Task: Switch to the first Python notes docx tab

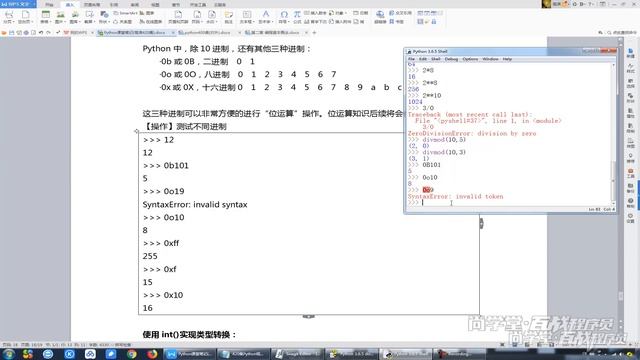Action: coord(135,33)
